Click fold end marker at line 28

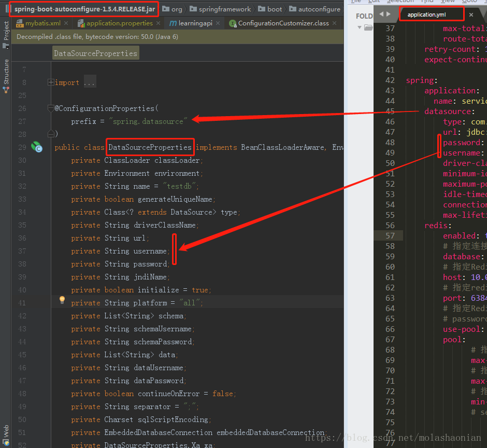51,134
